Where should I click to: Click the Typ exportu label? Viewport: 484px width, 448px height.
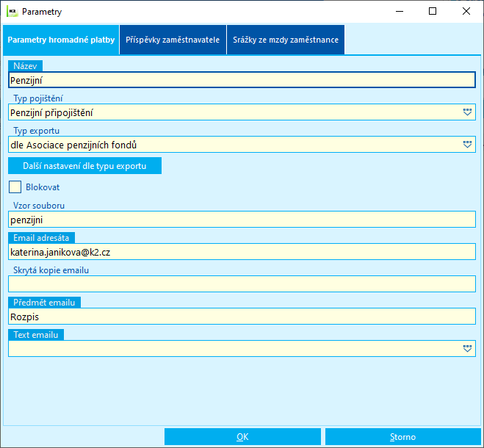[x=37, y=131]
